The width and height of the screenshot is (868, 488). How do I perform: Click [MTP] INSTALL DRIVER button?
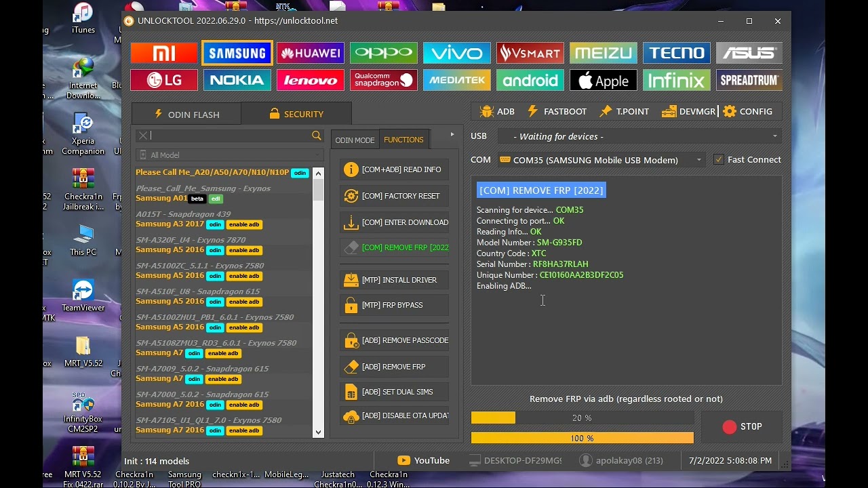394,280
